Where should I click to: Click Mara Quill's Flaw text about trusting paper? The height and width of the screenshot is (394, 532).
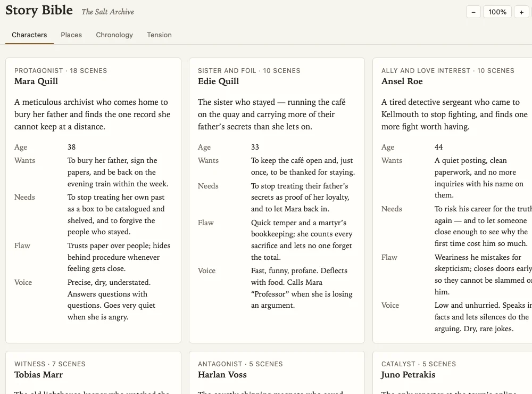(x=119, y=257)
